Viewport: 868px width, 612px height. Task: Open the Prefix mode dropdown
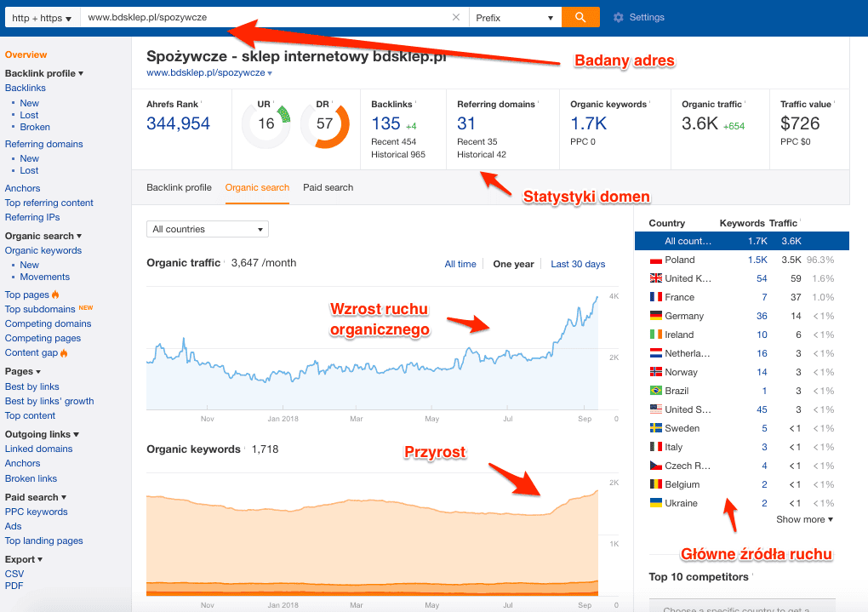pyautogui.click(x=515, y=18)
